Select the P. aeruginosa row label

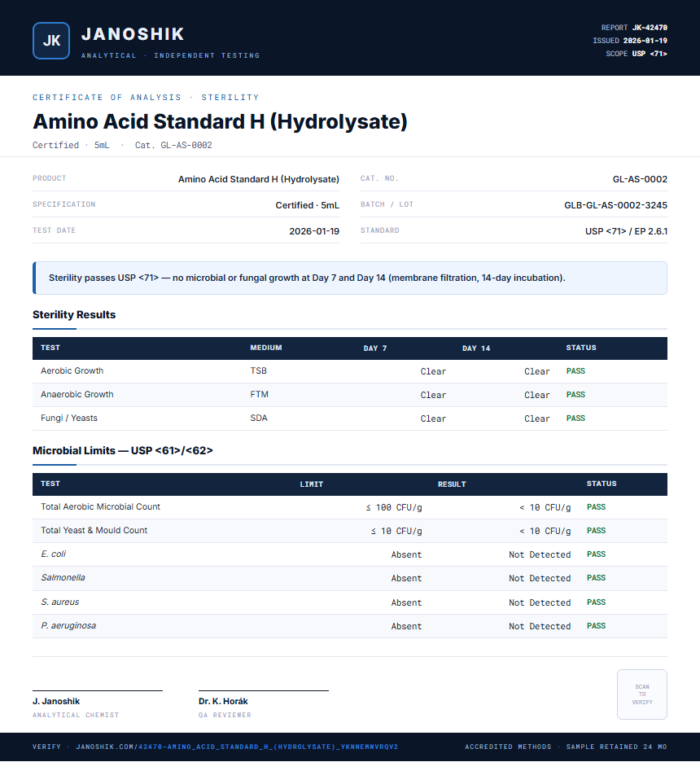68,625
